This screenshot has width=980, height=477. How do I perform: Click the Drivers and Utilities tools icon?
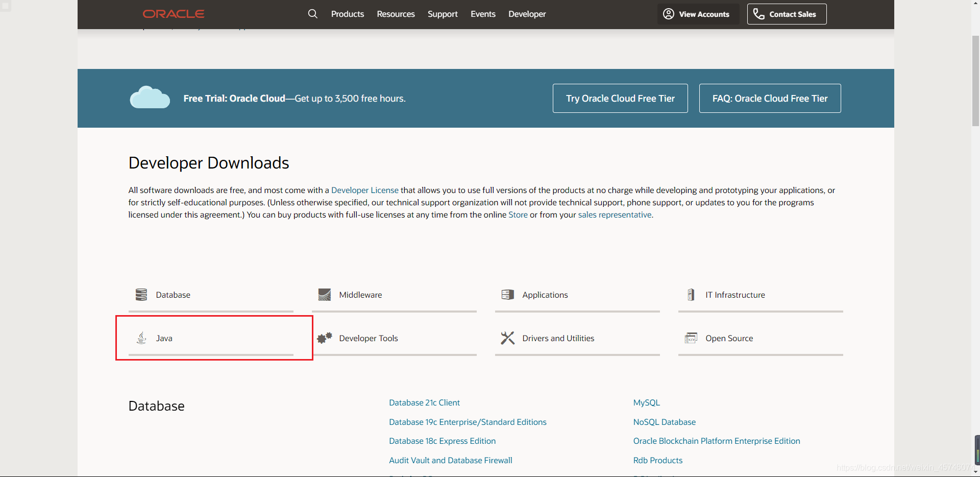tap(508, 338)
